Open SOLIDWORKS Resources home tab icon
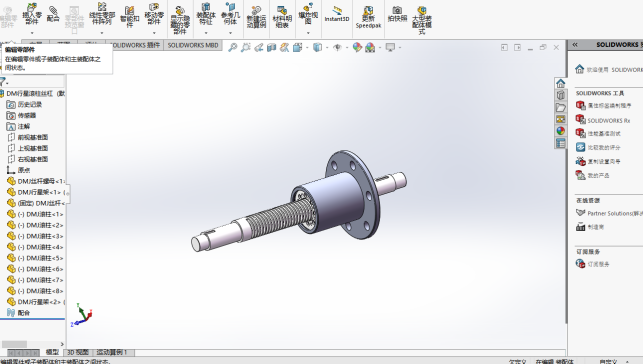This screenshot has height=364, width=643. tap(561, 84)
